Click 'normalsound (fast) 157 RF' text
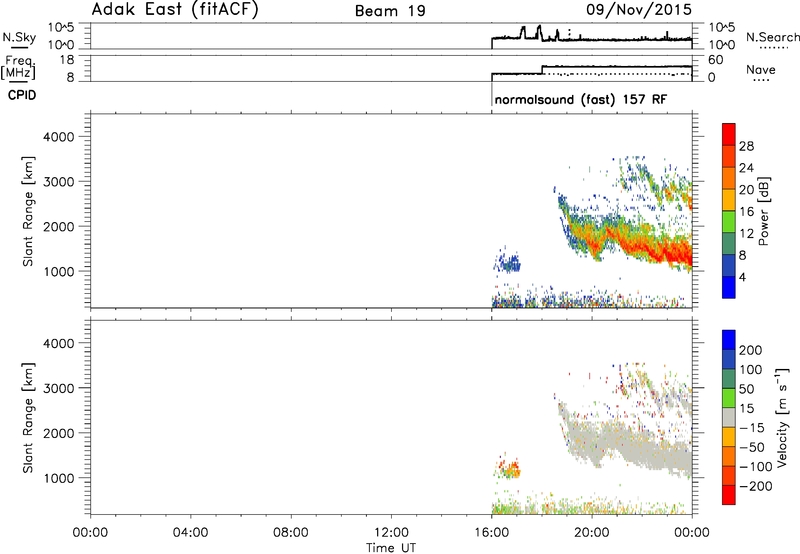This screenshot has width=800, height=554. click(581, 99)
